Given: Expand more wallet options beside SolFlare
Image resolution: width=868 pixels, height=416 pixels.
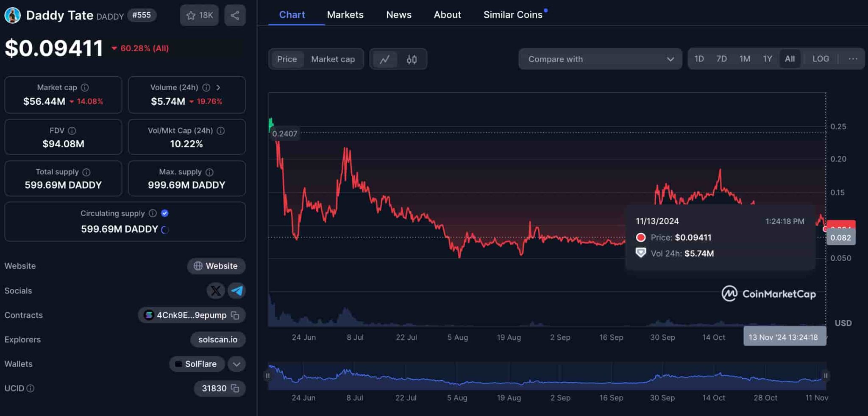Looking at the screenshot, I should (x=236, y=364).
